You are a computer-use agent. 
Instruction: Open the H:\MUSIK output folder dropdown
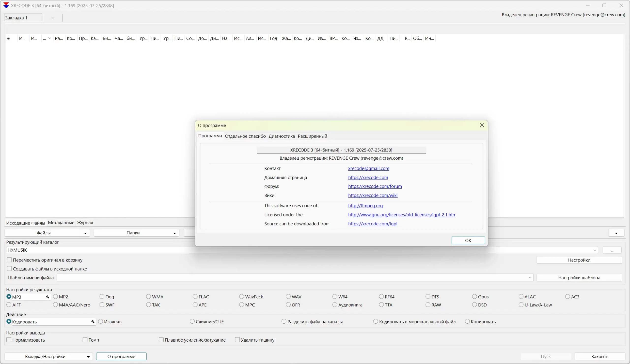[x=595, y=250]
